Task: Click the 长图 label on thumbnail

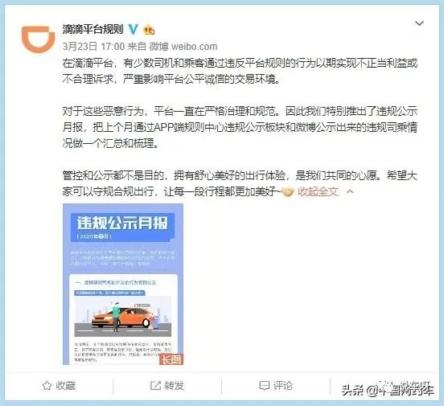Action: coord(171,359)
